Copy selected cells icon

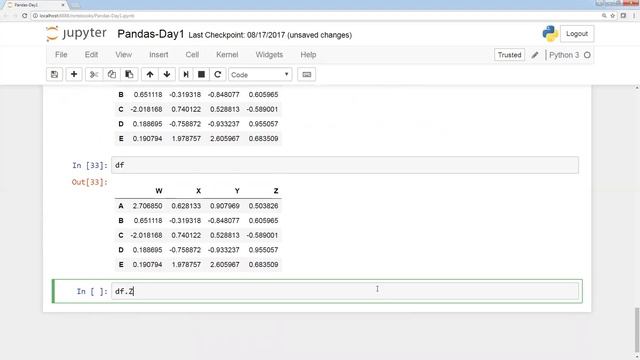(111, 75)
